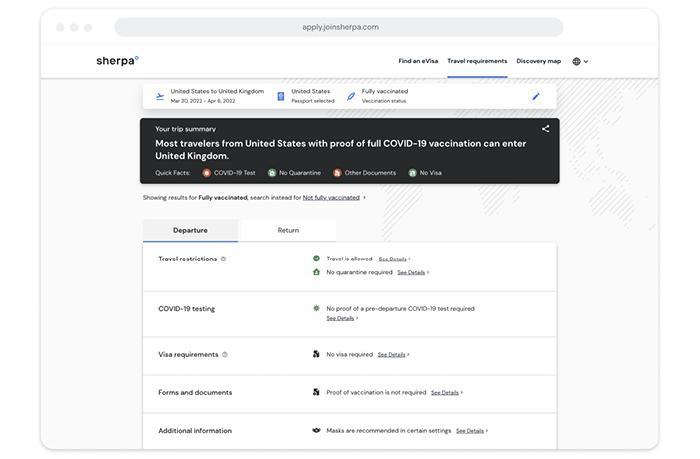
Task: See Details for pre-departure COVID-19 test
Action: coord(340,318)
